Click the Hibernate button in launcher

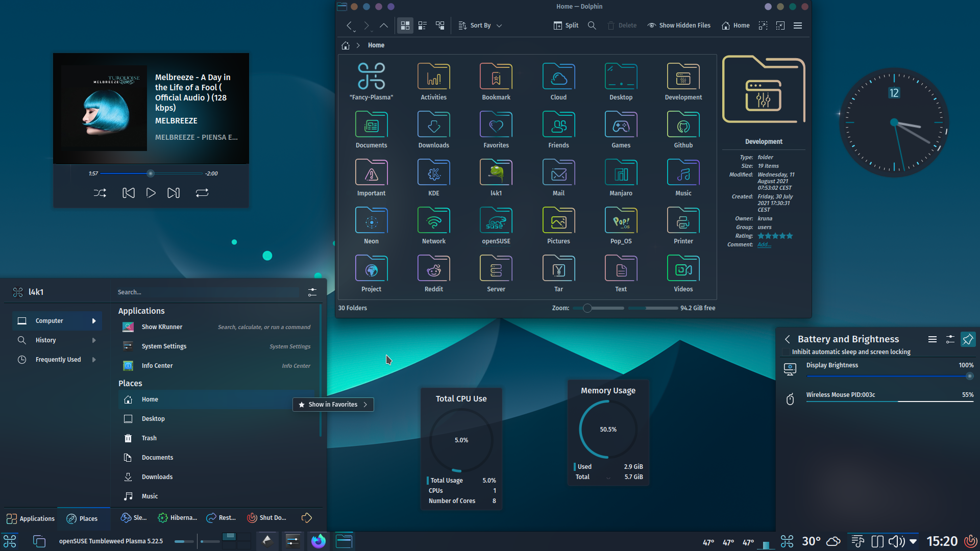point(178,518)
